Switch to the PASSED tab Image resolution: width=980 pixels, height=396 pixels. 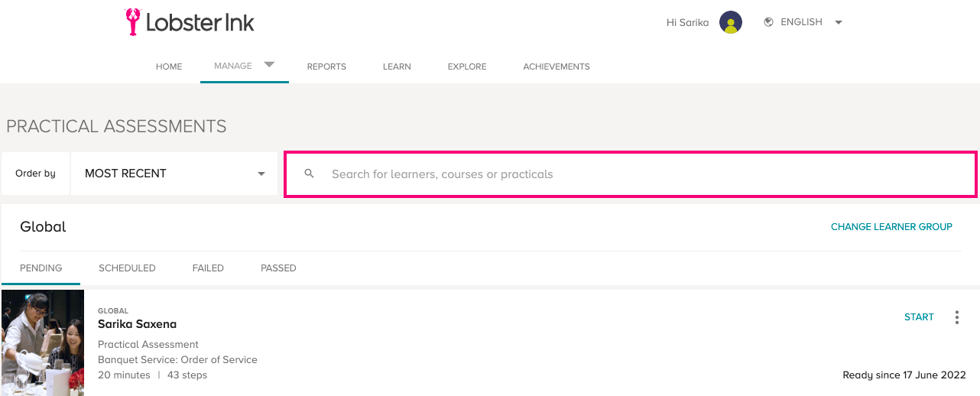click(278, 268)
